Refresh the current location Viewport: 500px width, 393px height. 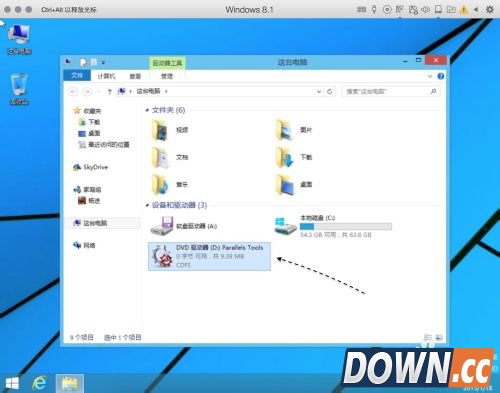[x=330, y=91]
